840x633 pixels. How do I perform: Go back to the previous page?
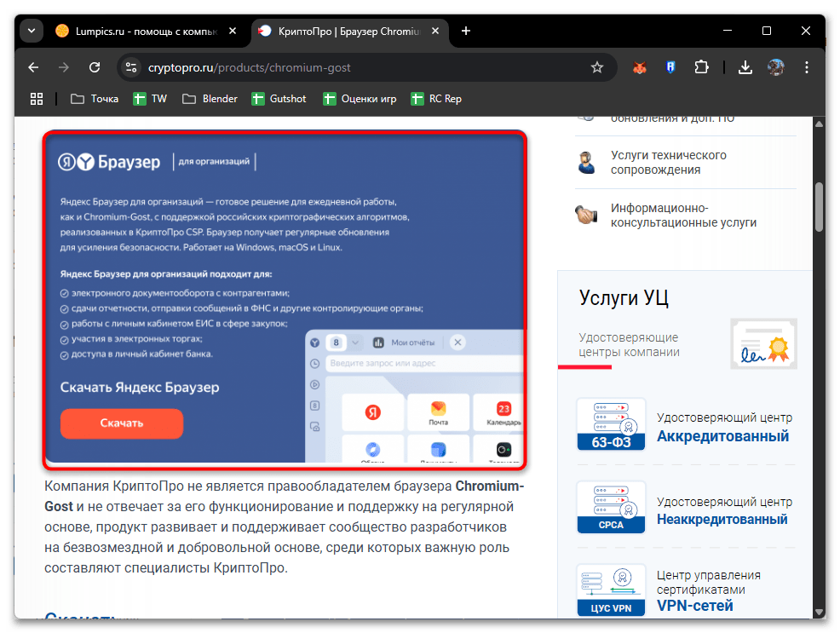point(33,67)
